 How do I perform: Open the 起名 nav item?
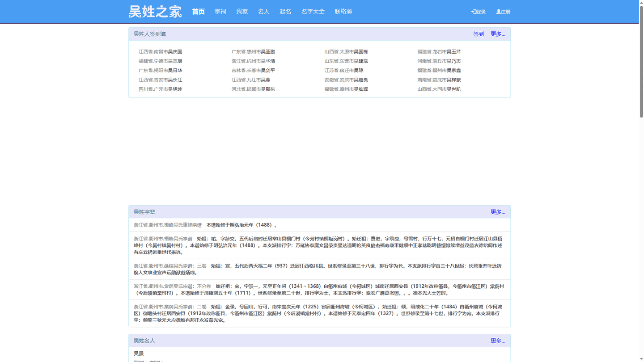tap(285, 12)
